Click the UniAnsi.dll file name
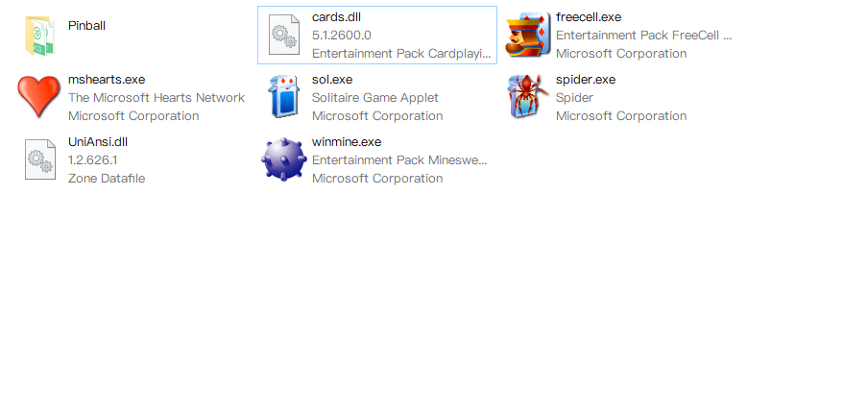 point(98,142)
